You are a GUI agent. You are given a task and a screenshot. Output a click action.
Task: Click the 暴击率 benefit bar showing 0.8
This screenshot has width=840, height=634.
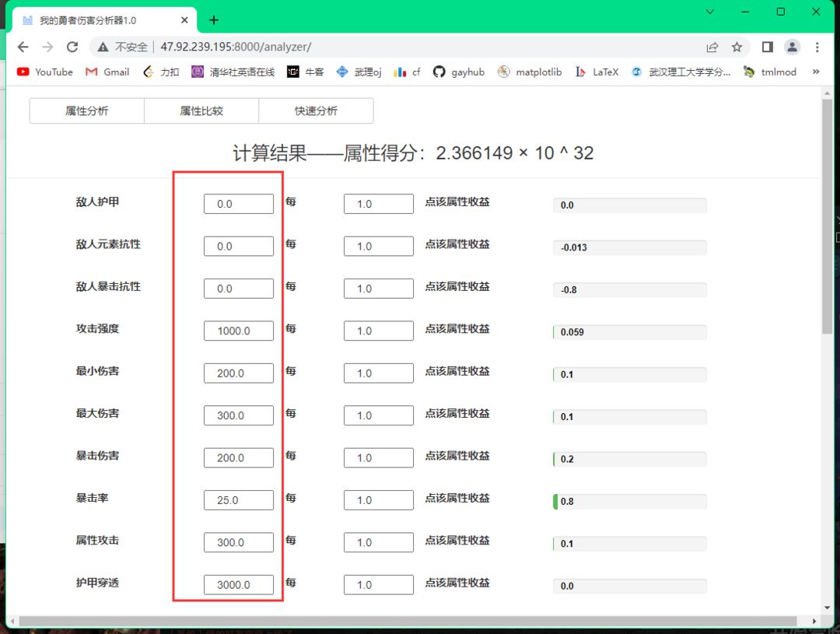(629, 502)
